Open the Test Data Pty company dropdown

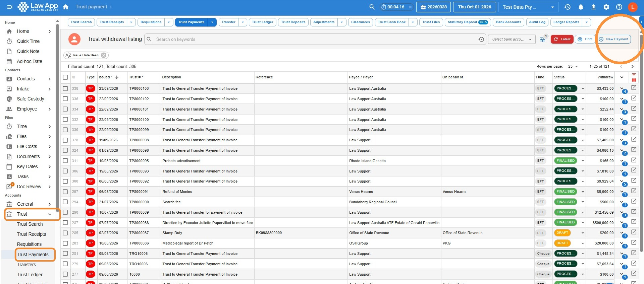(528, 7)
